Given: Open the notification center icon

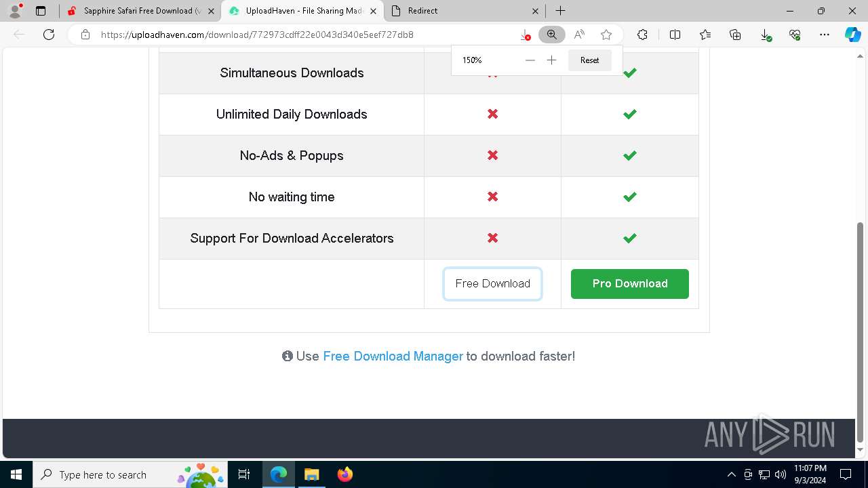Looking at the screenshot, I should pos(846,474).
